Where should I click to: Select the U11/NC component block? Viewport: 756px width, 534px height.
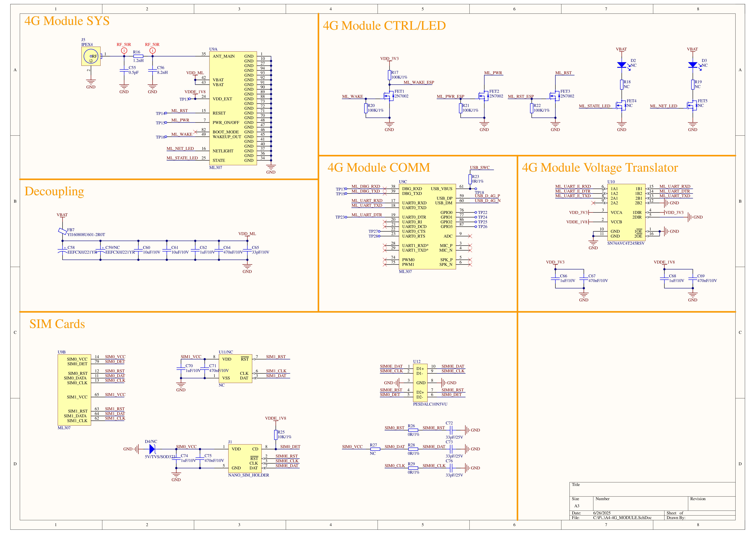235,368
